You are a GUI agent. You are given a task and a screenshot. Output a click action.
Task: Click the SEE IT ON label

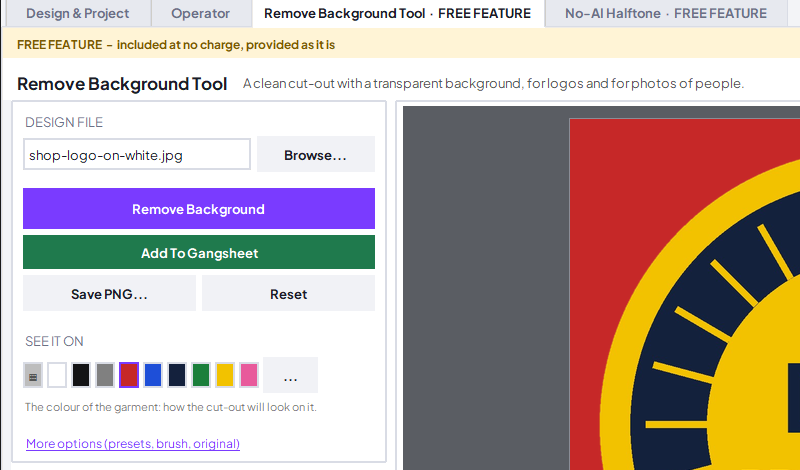54,341
